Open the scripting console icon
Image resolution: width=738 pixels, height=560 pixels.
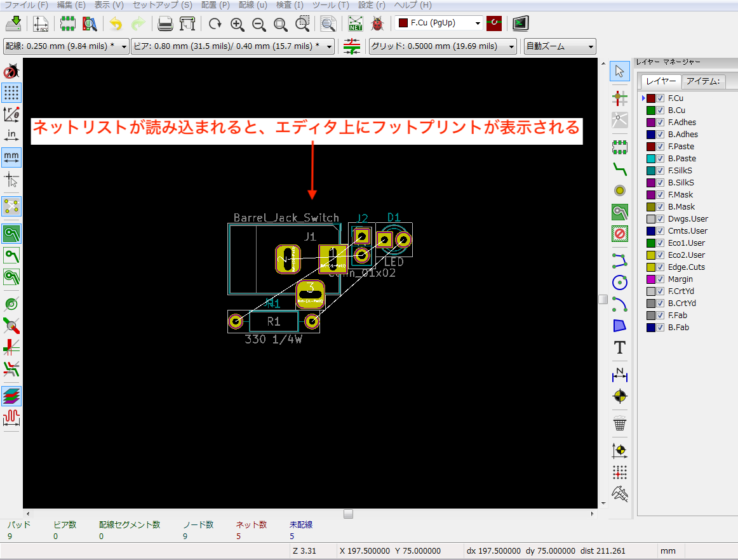coord(521,23)
